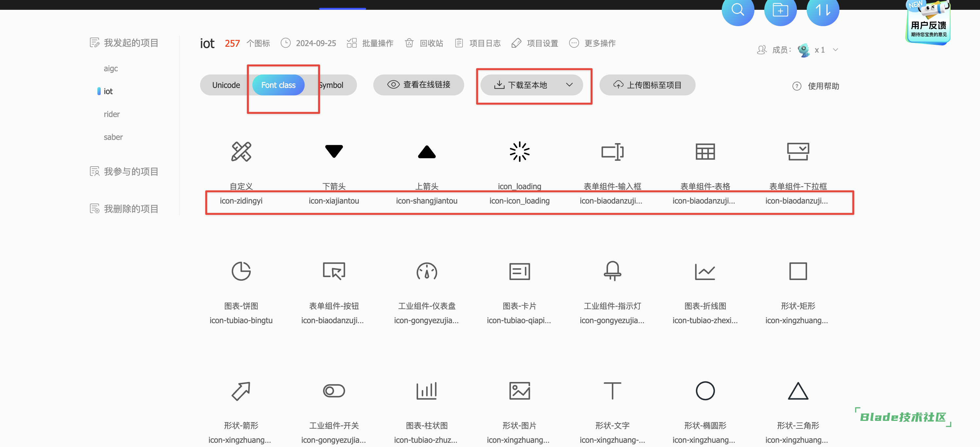Image resolution: width=980 pixels, height=447 pixels.
Task: Select the 形状-图片 image icon
Action: 520,391
